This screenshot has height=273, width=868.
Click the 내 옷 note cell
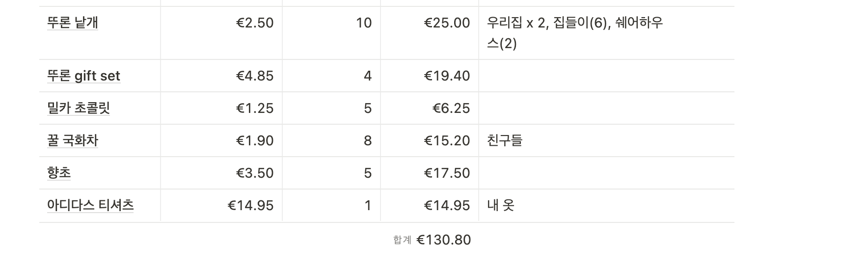pos(501,206)
